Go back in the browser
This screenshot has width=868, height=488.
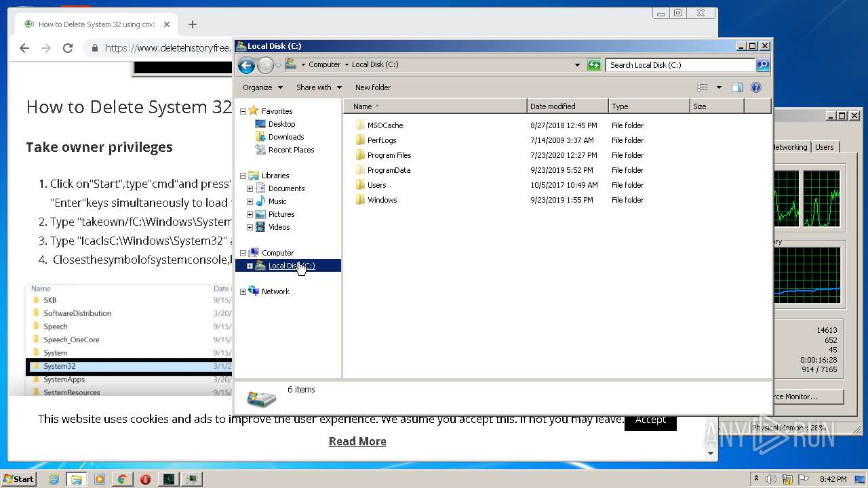24,48
